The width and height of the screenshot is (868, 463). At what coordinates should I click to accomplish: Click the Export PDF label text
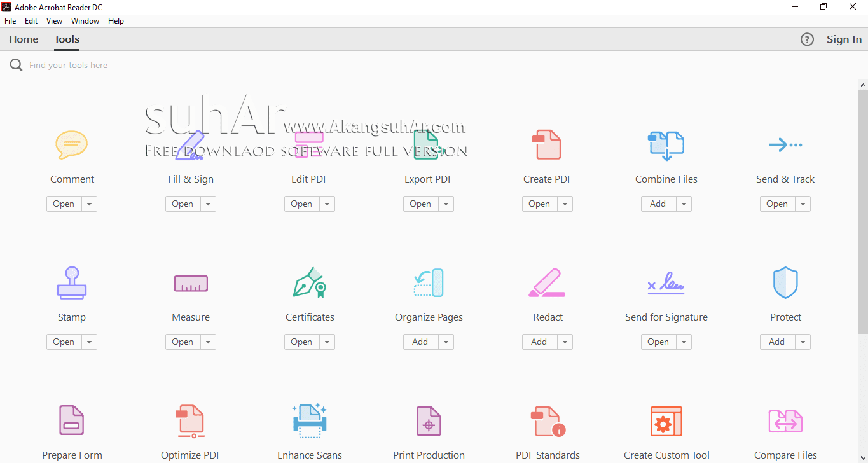429,179
